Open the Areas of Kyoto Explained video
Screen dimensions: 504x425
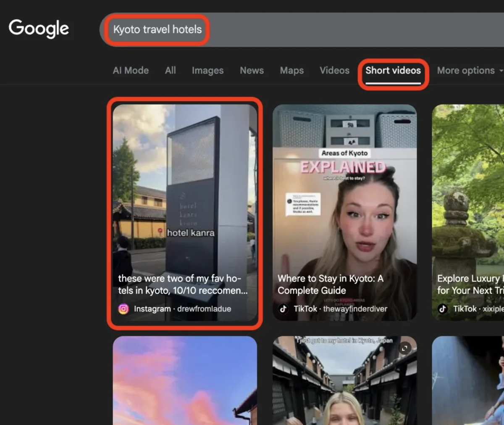coord(344,213)
